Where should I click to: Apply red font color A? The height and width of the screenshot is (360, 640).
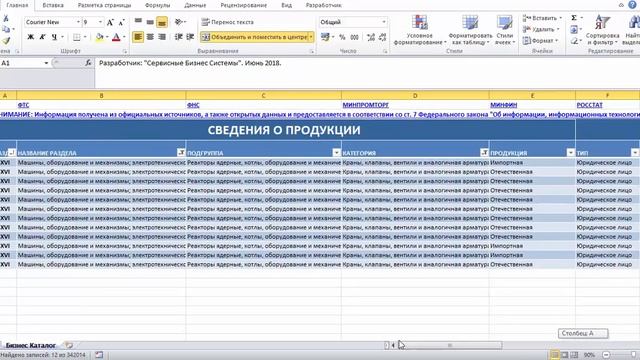(116, 37)
